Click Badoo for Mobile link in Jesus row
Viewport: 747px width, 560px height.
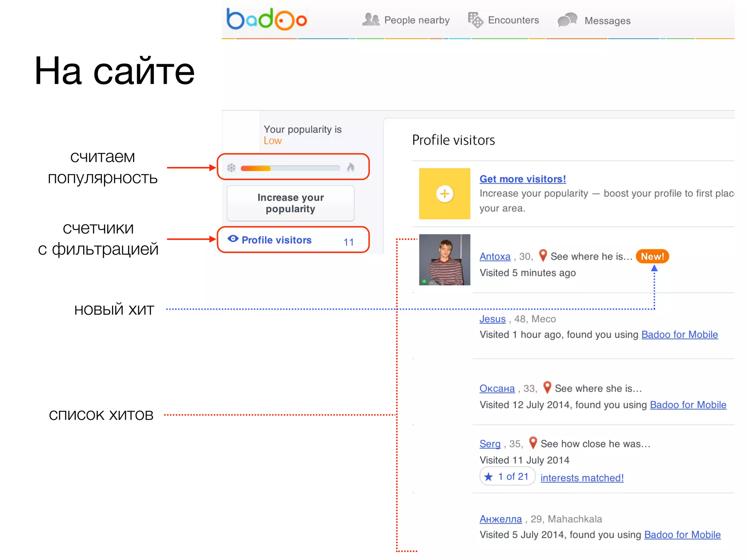(x=680, y=334)
